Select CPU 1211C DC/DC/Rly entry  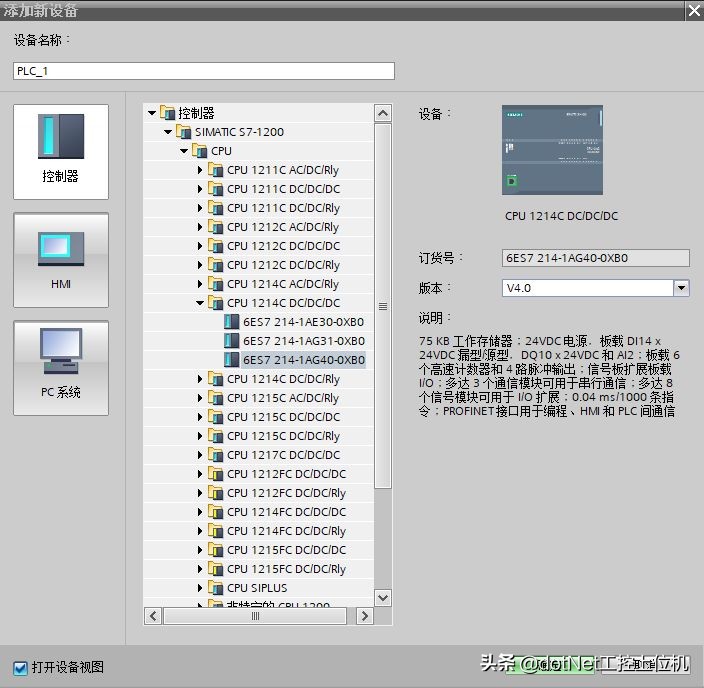(x=283, y=208)
